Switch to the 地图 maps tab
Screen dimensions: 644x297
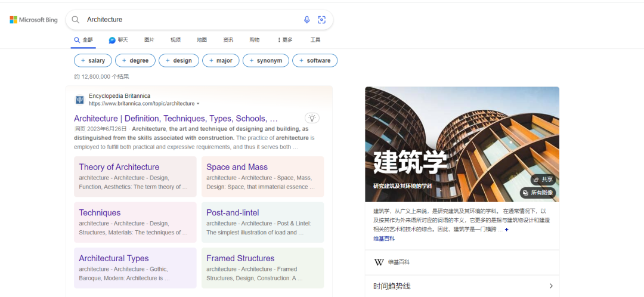tap(202, 40)
